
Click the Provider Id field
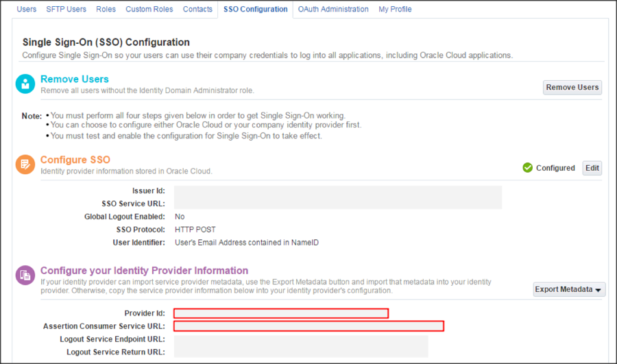[281, 313]
